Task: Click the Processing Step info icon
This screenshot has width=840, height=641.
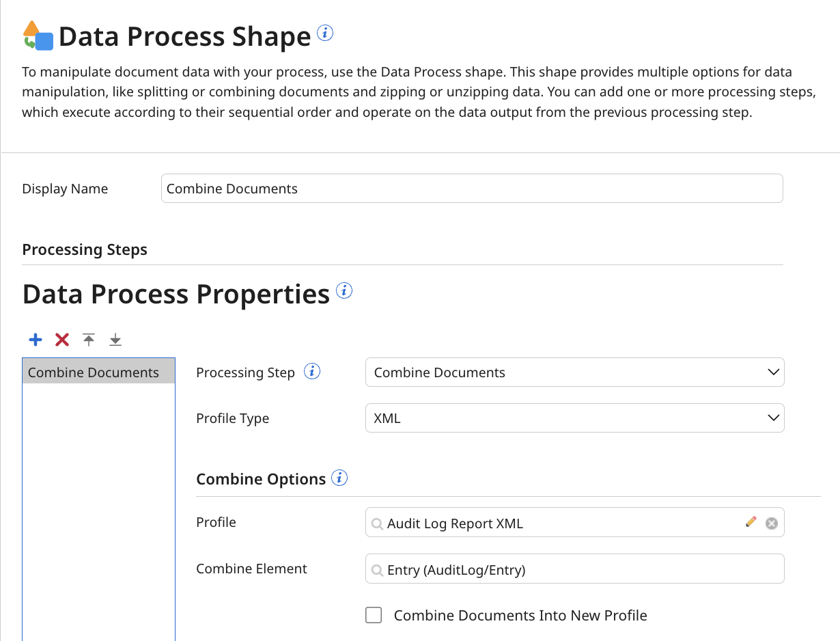Action: pyautogui.click(x=312, y=371)
